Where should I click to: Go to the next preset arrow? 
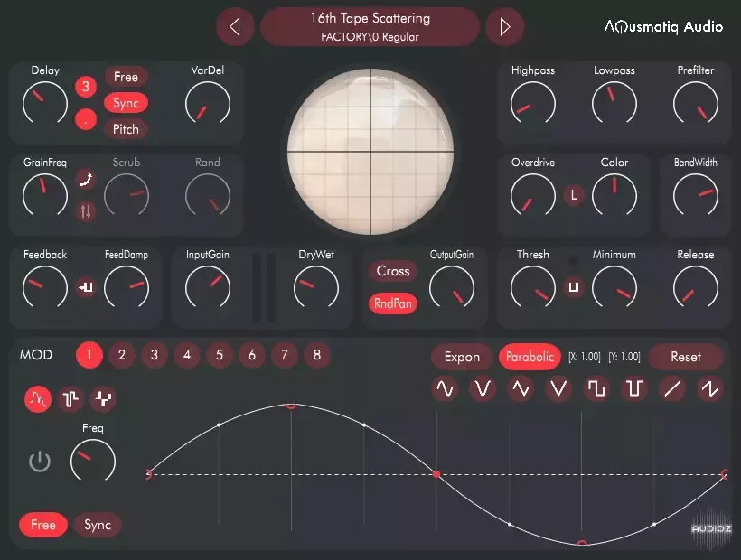tap(505, 27)
